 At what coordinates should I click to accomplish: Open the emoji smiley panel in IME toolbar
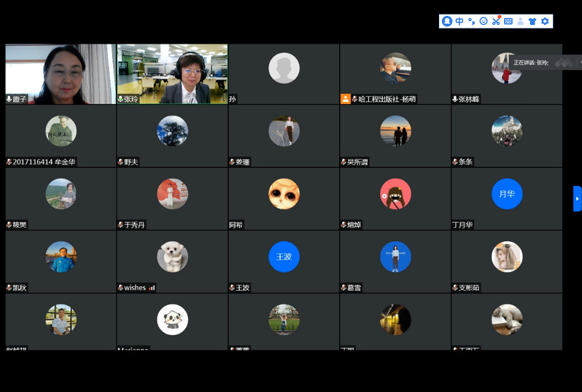pyautogui.click(x=484, y=21)
